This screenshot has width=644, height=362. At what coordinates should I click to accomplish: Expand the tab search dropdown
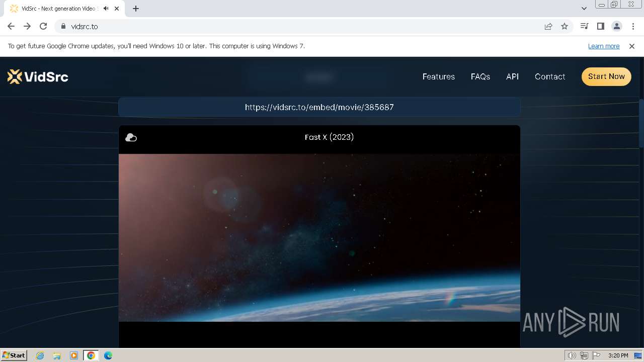point(584,9)
